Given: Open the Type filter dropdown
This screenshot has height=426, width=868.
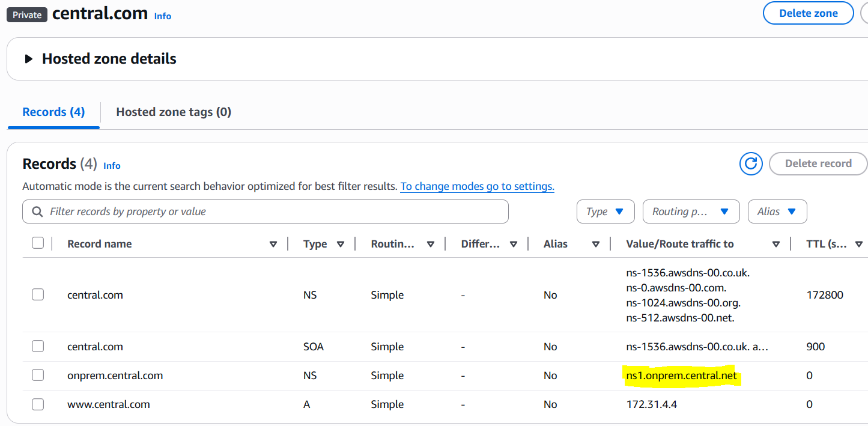Looking at the screenshot, I should (x=605, y=211).
